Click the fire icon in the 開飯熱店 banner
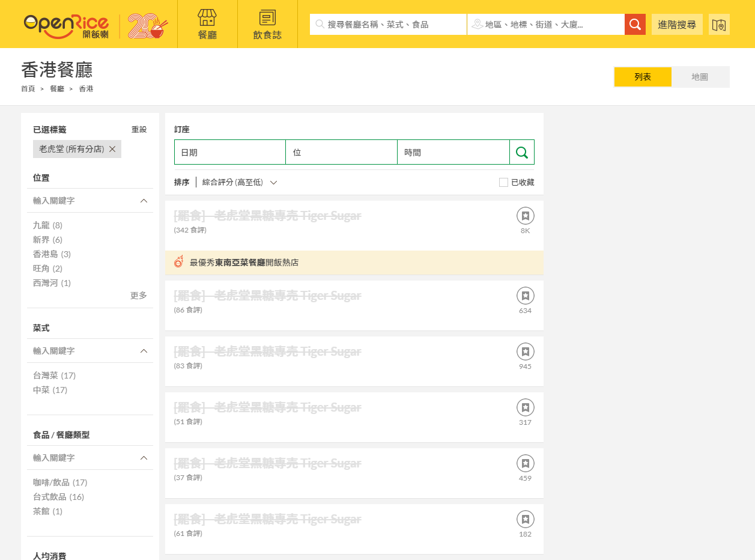The image size is (755, 560). (x=178, y=262)
